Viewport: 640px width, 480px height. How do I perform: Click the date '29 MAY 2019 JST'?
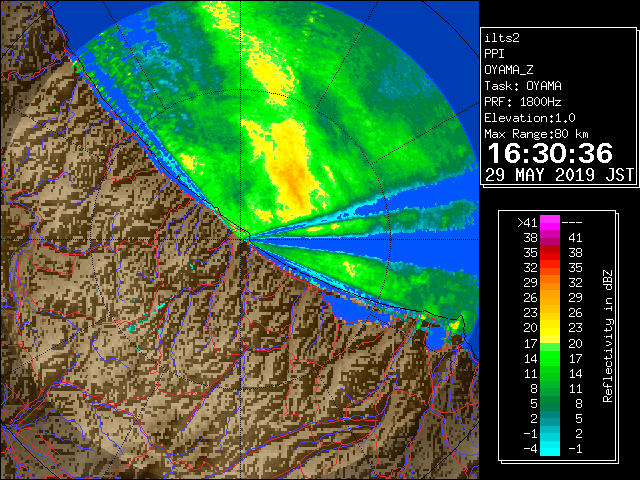pyautogui.click(x=559, y=175)
